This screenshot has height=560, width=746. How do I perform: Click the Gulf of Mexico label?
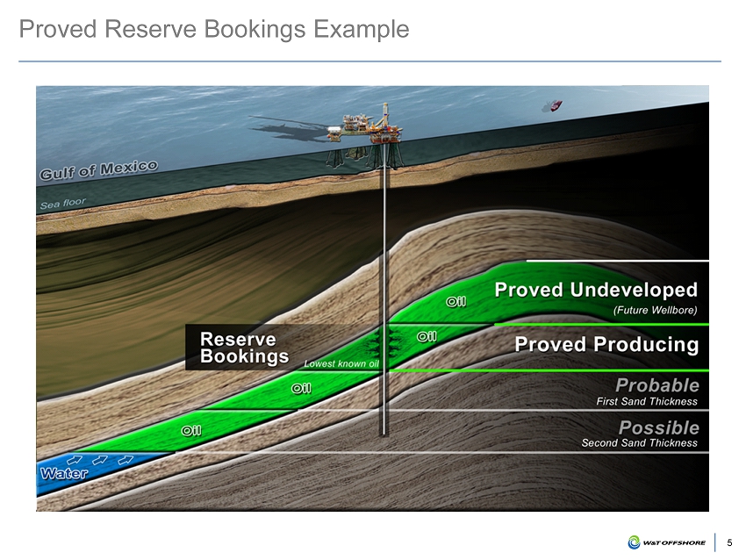point(98,170)
